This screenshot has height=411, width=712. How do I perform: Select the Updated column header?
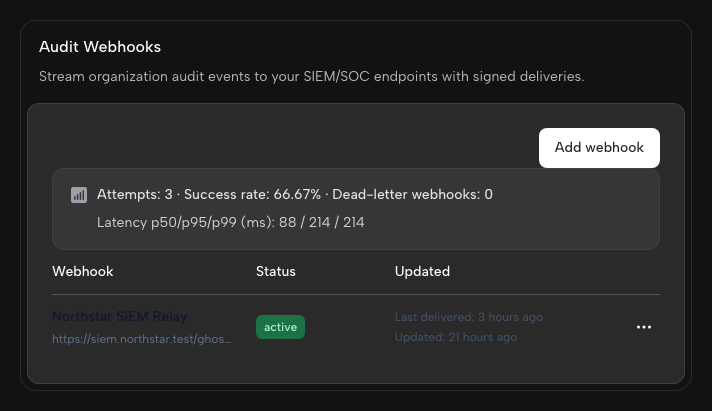(422, 272)
